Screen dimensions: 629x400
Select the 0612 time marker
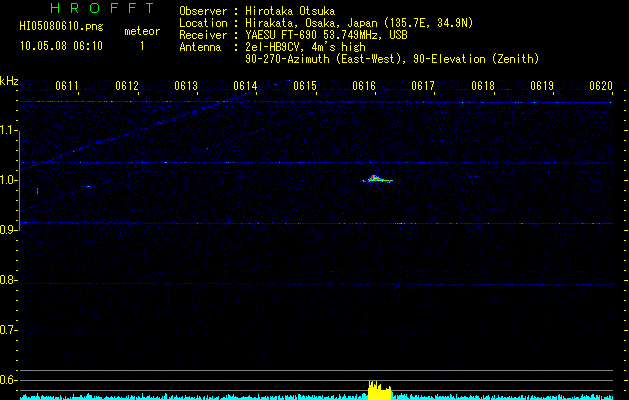tap(126, 86)
